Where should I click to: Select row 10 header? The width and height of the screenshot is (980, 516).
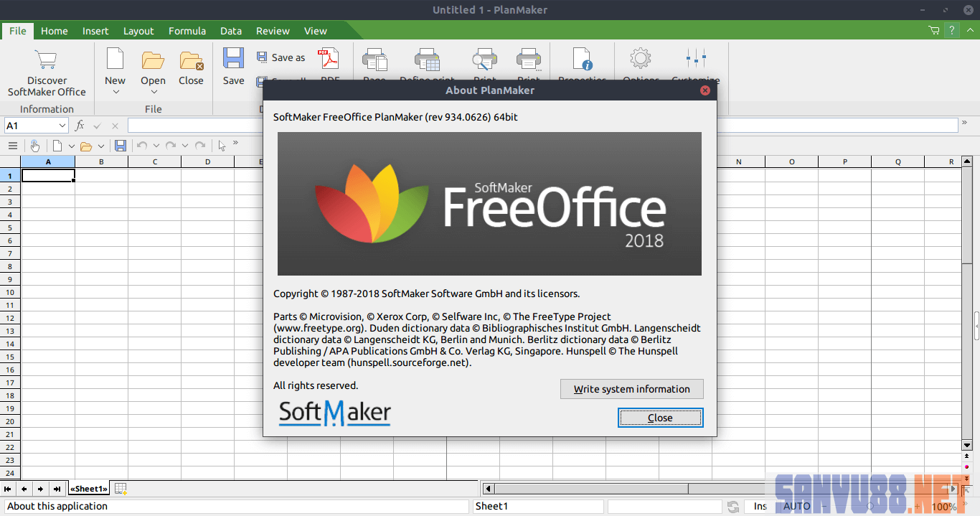10,292
